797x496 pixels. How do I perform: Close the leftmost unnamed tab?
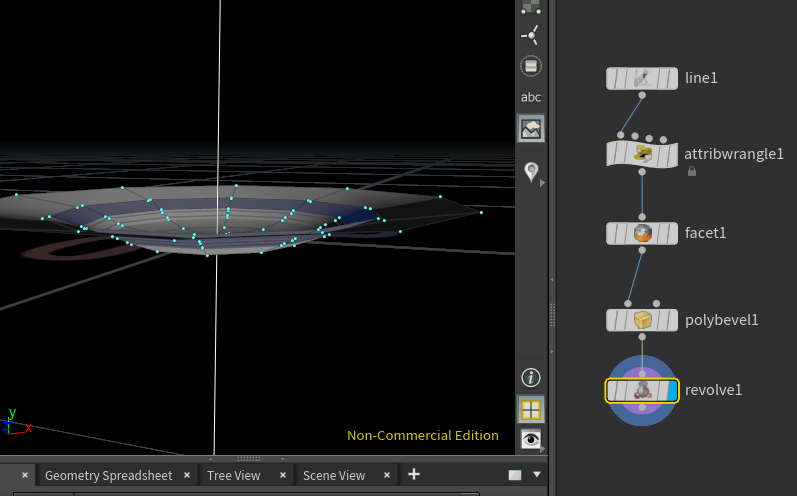[25, 475]
